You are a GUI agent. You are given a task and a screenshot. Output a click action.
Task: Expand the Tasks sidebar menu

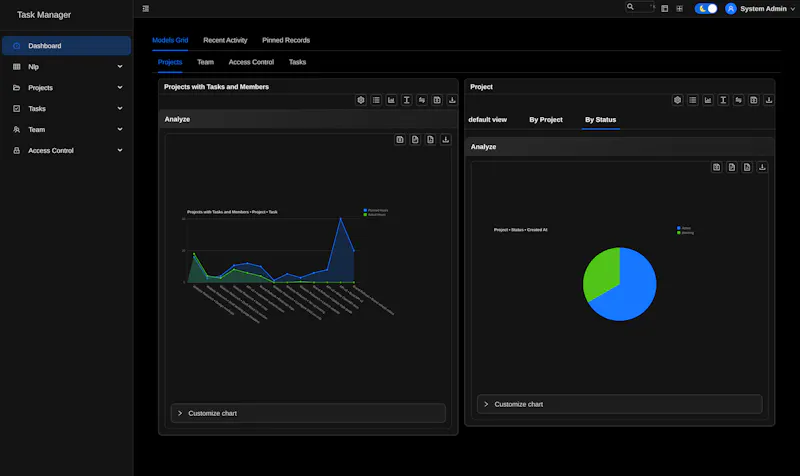click(x=66, y=108)
